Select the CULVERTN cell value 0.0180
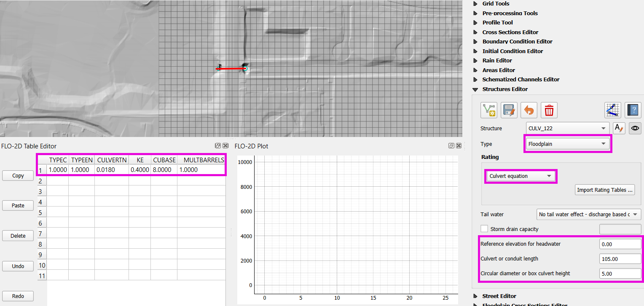 (111, 170)
